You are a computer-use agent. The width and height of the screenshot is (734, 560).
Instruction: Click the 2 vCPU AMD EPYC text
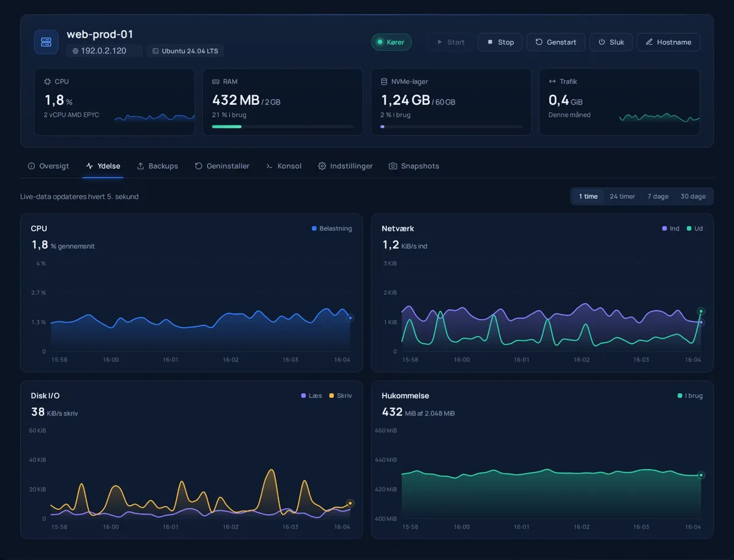pyautogui.click(x=72, y=115)
